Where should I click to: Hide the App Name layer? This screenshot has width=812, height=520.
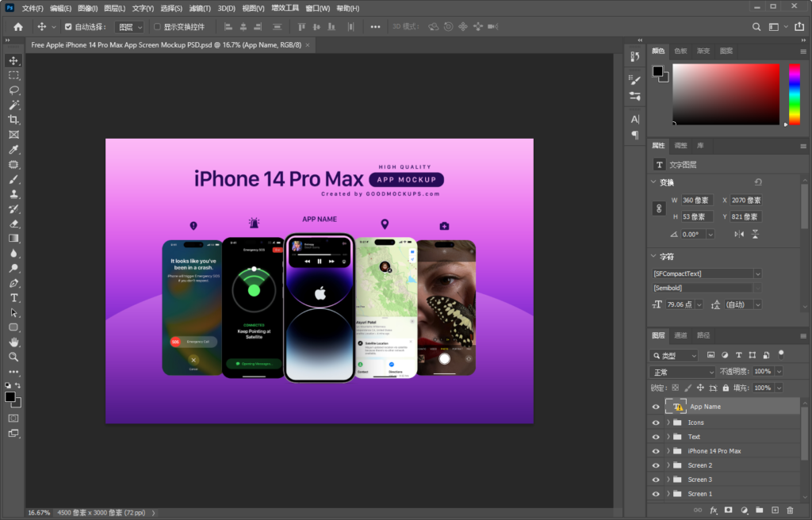pos(656,407)
